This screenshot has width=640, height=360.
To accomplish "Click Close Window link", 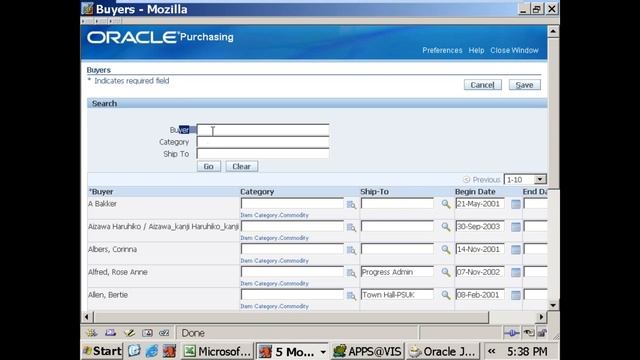I will [514, 50].
